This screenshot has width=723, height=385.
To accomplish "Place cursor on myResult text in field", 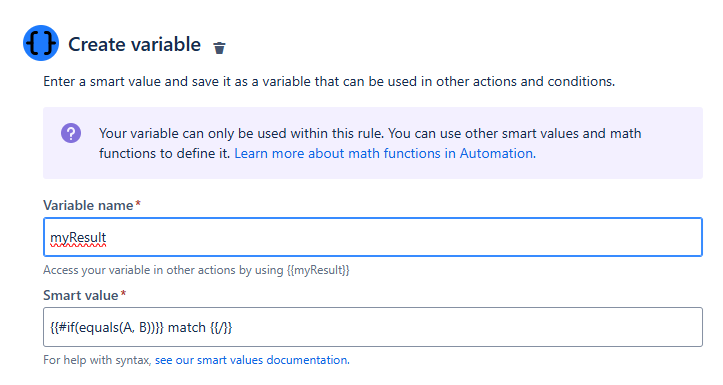I will click(78, 237).
